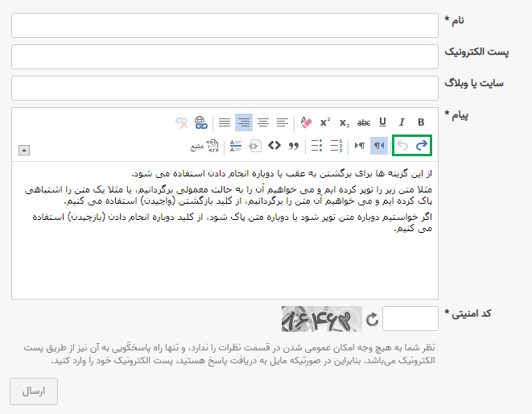Focus the email (پست الکترونیک) field
The width and height of the screenshot is (532, 414).
tap(225, 56)
